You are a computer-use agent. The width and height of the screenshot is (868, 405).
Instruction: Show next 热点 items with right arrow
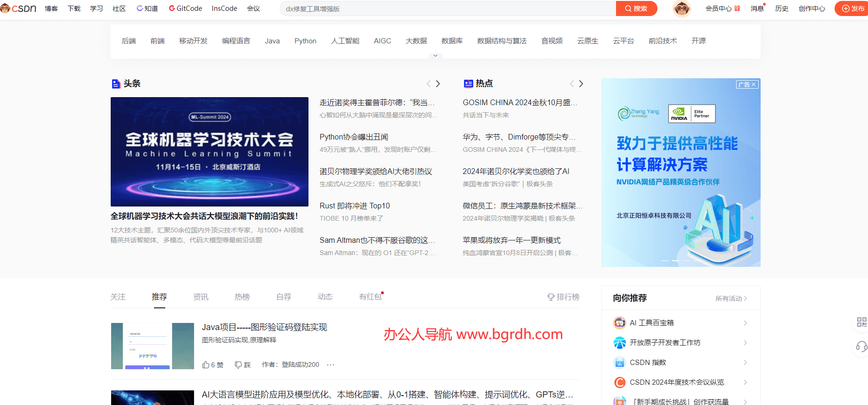(581, 83)
